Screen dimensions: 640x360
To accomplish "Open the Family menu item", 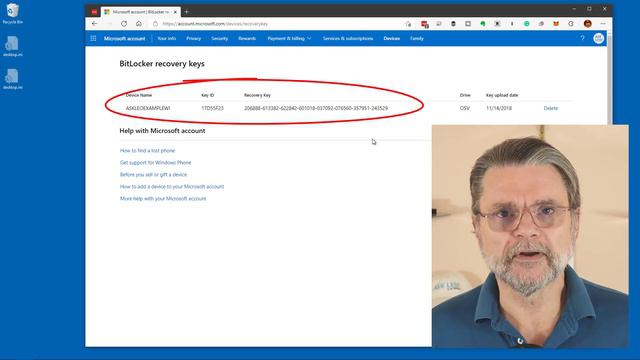I will tap(417, 38).
